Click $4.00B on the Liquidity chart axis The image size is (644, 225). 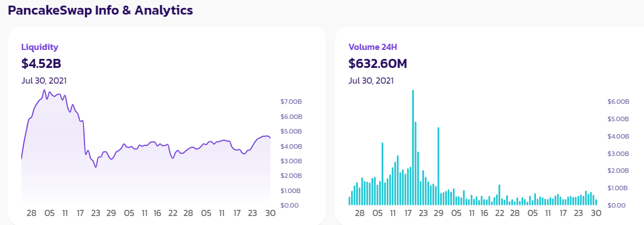point(291,146)
